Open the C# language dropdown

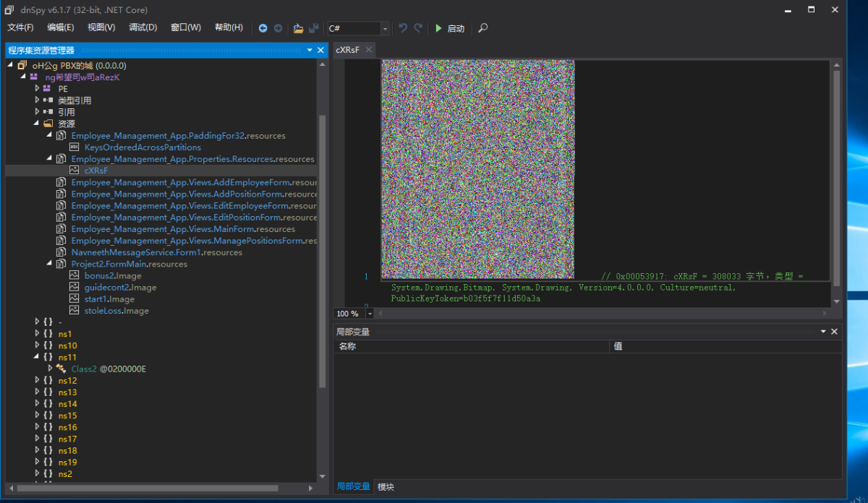(385, 28)
